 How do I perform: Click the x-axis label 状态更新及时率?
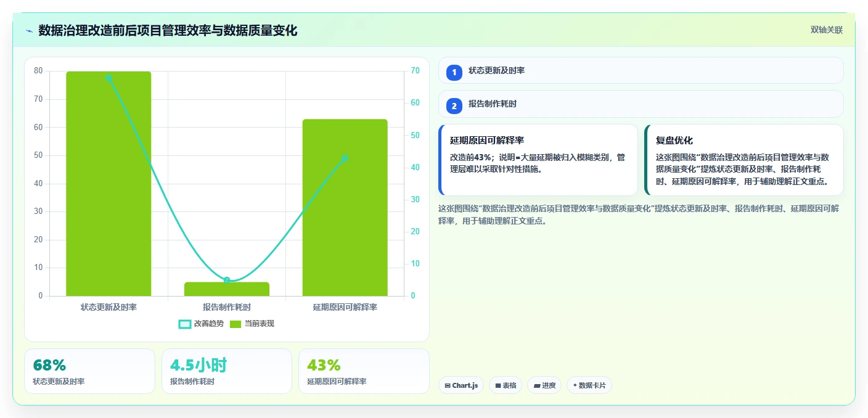pyautogui.click(x=108, y=307)
